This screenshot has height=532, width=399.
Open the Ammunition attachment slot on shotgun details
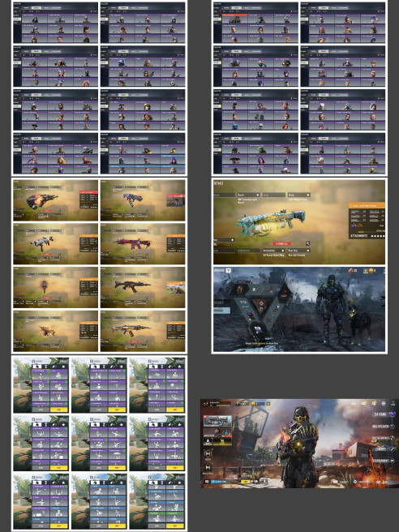tap(274, 251)
